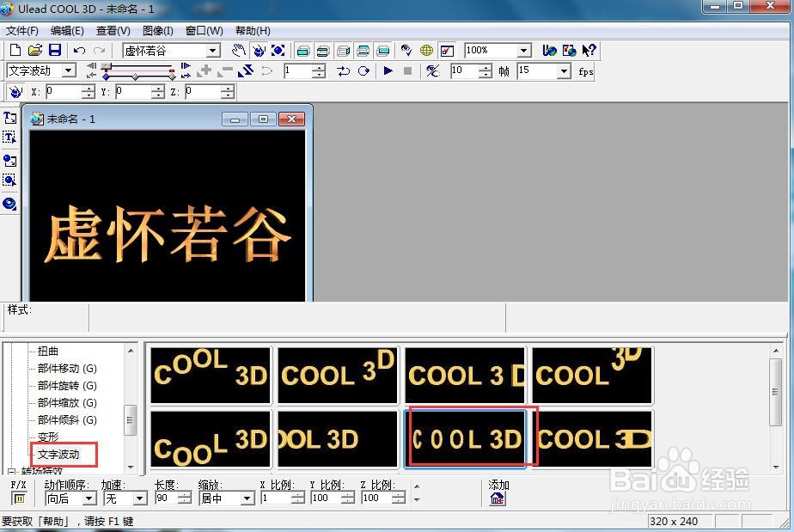
Task: Open the 文件(F) menu
Action: [x=21, y=31]
